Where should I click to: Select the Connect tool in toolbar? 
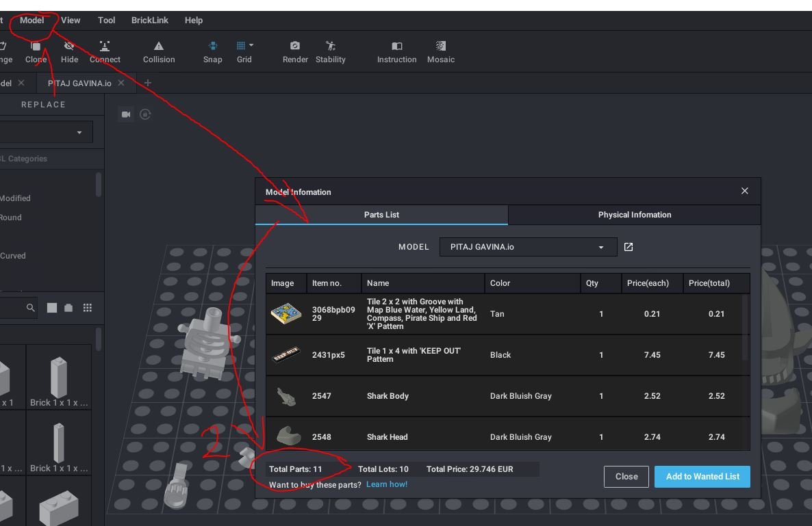click(105, 47)
